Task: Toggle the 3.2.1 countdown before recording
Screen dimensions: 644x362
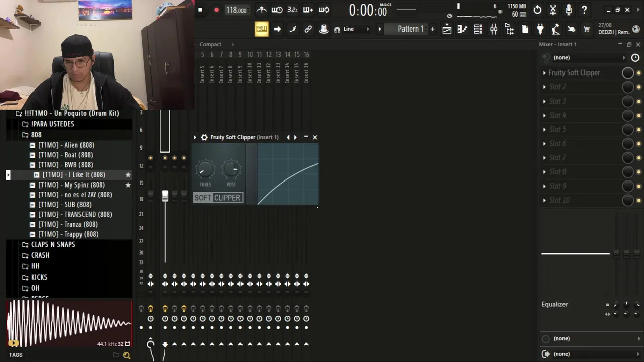Action: [x=292, y=10]
